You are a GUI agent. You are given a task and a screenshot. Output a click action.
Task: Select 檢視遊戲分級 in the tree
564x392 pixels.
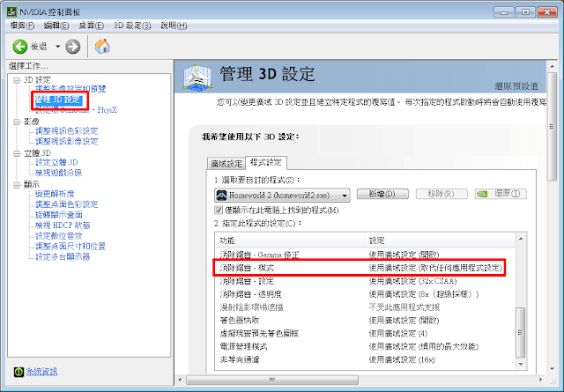[58, 173]
